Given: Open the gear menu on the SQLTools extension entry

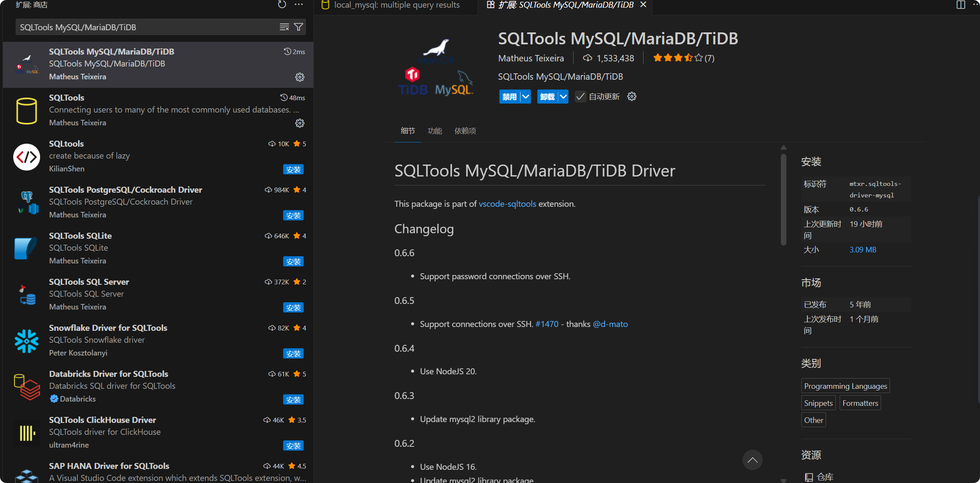Looking at the screenshot, I should [300, 123].
